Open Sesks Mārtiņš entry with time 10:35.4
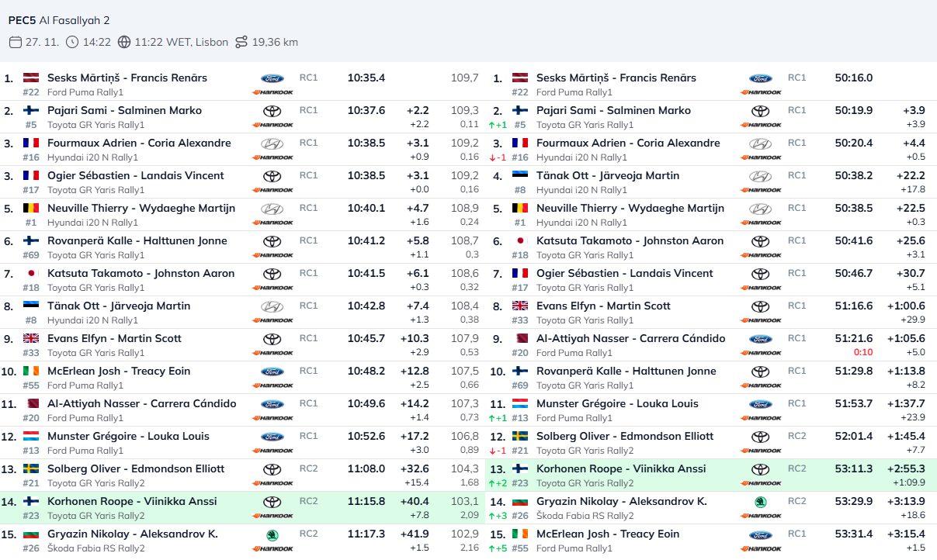Viewport: 937px width, 560px height. (x=127, y=78)
